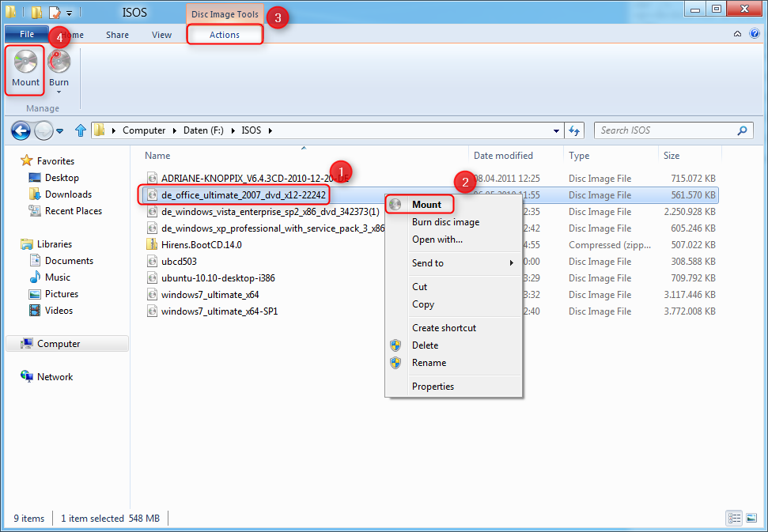Select the ubcd503 disc image

[x=172, y=262]
